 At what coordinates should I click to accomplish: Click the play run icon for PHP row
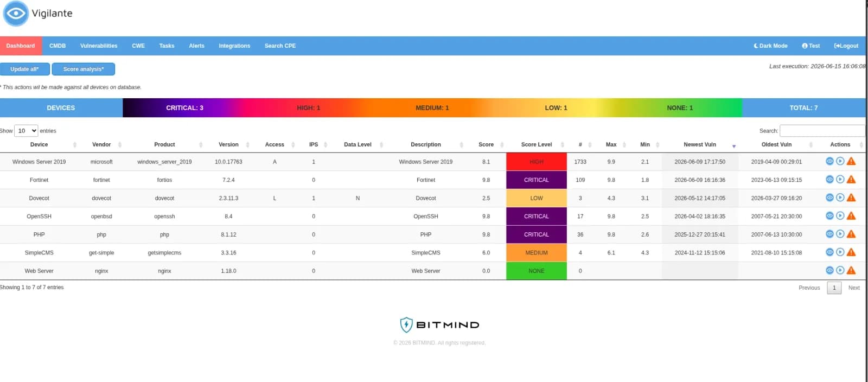(x=840, y=234)
